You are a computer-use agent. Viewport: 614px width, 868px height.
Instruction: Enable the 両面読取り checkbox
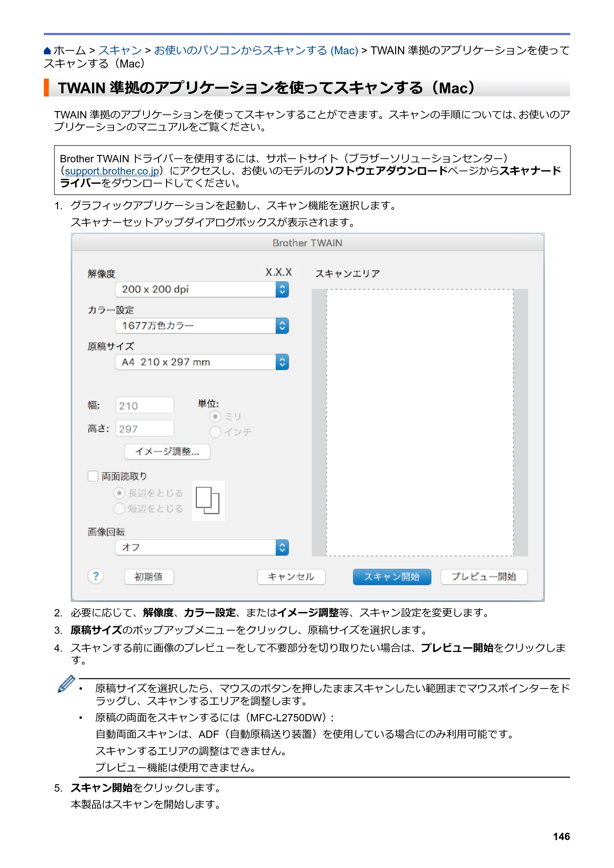tap(93, 476)
